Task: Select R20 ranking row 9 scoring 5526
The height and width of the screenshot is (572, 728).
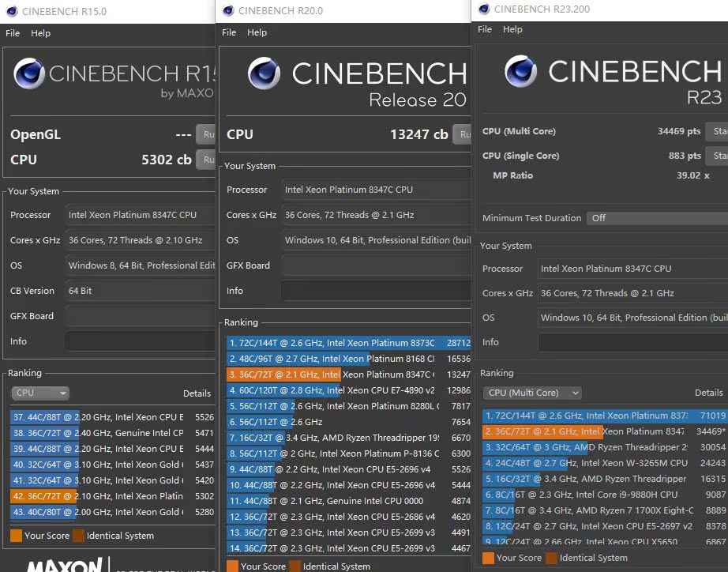Action: 349,469
